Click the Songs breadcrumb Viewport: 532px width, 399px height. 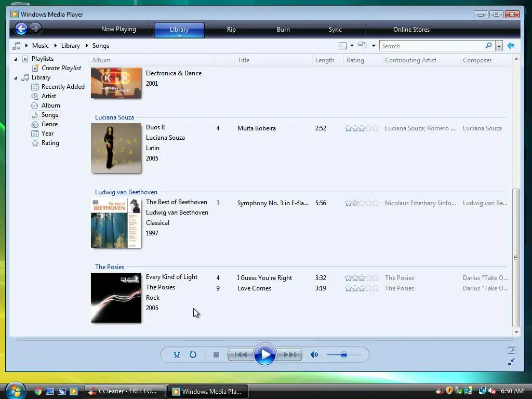[101, 46]
